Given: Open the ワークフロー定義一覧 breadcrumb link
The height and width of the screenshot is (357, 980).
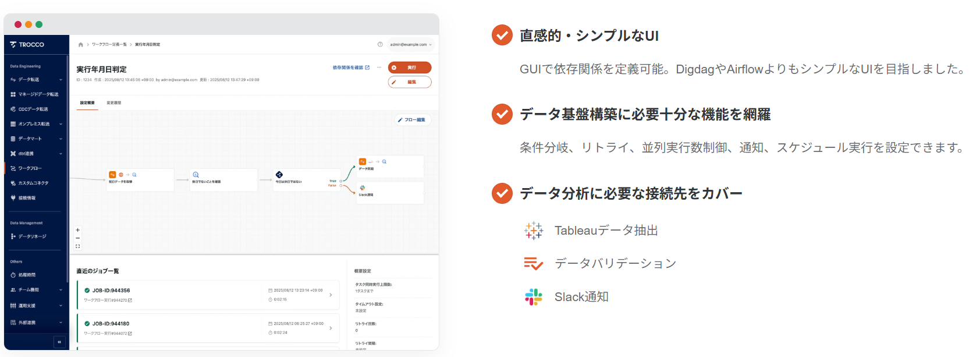Looking at the screenshot, I should pos(109,45).
